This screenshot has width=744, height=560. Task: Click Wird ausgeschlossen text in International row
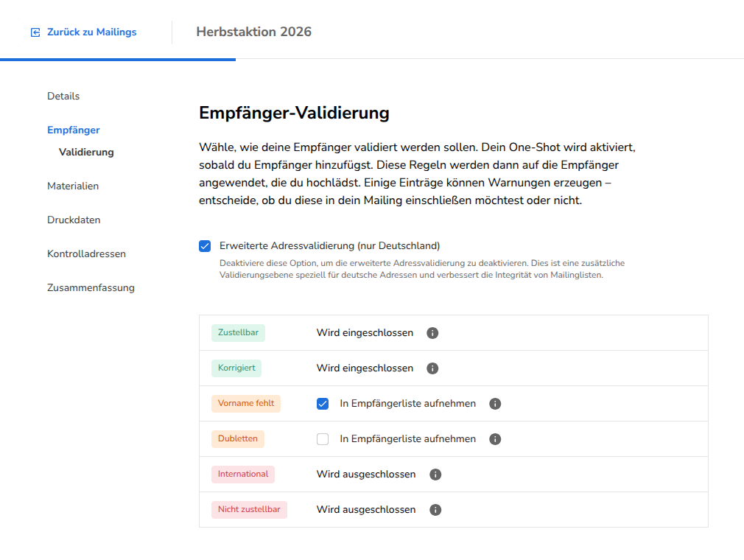pos(366,474)
